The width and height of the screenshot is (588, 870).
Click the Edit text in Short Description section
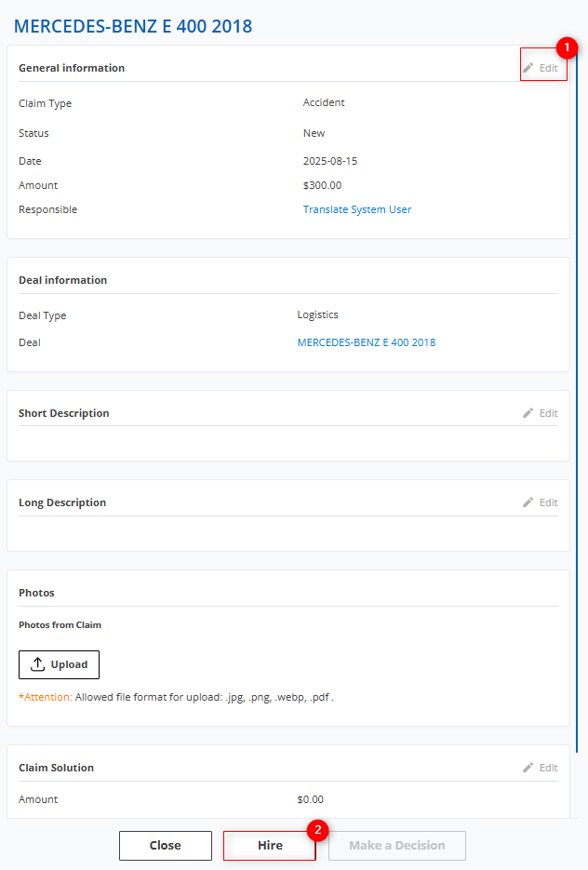tap(549, 413)
